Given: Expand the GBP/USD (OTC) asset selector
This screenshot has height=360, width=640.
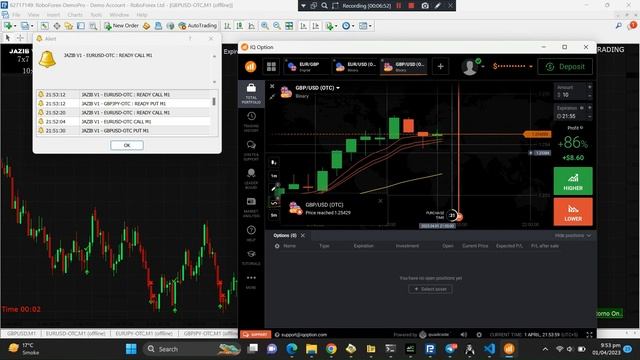Looking at the screenshot, I should coord(318,88).
